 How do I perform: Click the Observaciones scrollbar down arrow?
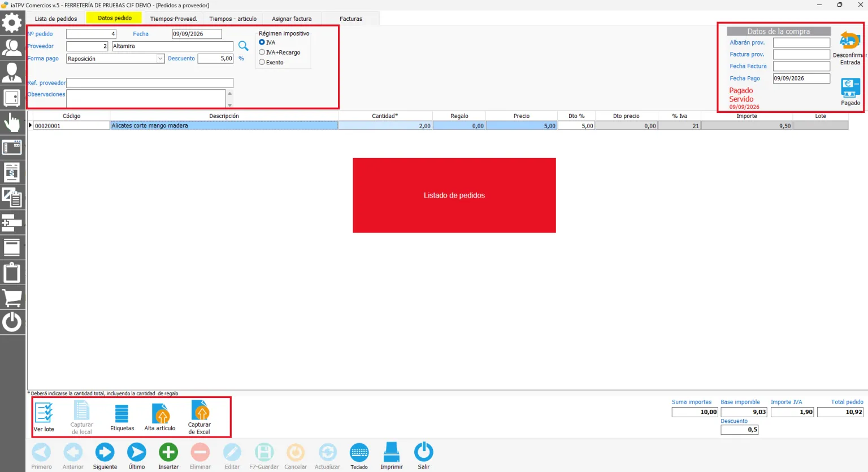click(x=229, y=104)
